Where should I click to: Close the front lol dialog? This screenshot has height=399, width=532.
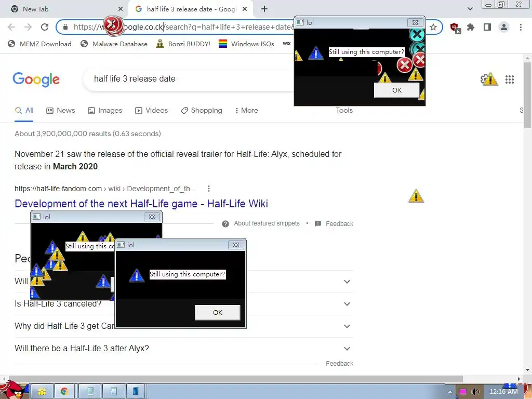pos(236,245)
